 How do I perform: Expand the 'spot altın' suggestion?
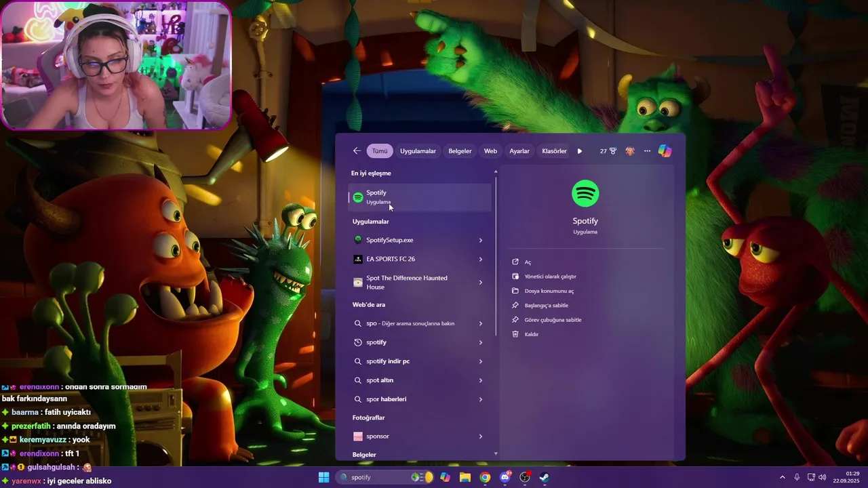(x=481, y=380)
